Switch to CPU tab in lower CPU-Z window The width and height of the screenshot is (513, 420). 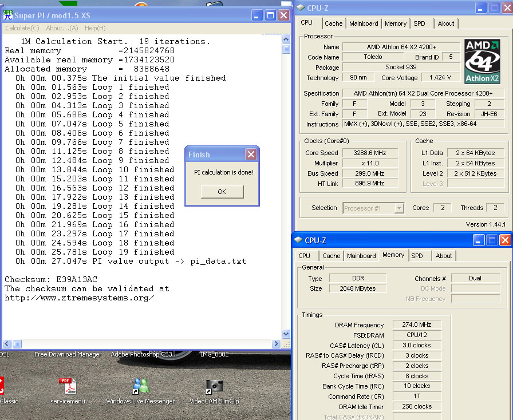point(304,256)
